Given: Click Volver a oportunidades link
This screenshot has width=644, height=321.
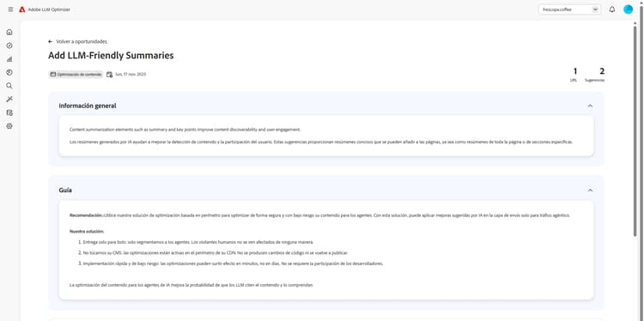Looking at the screenshot, I should pyautogui.click(x=82, y=41).
